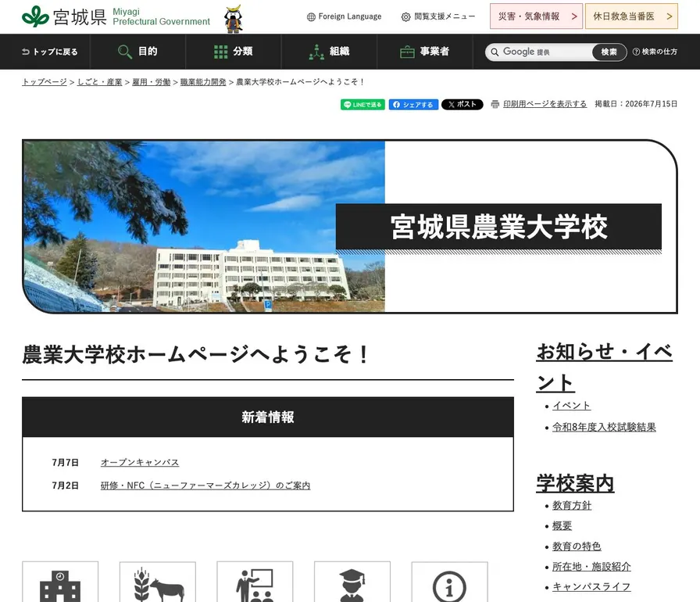Viewport: 700px width, 602px height.
Task: Open the 分類 navigation menu
Action: pos(234,52)
